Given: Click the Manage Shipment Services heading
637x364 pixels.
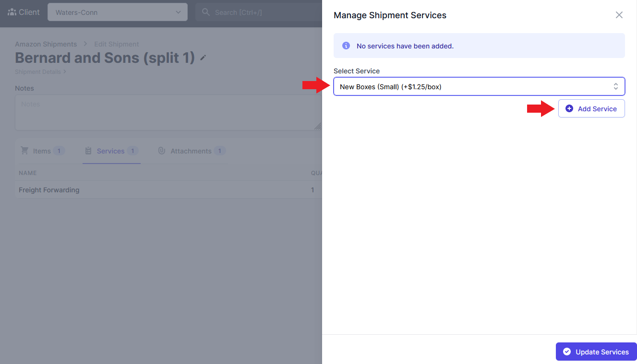Looking at the screenshot, I should [x=390, y=15].
